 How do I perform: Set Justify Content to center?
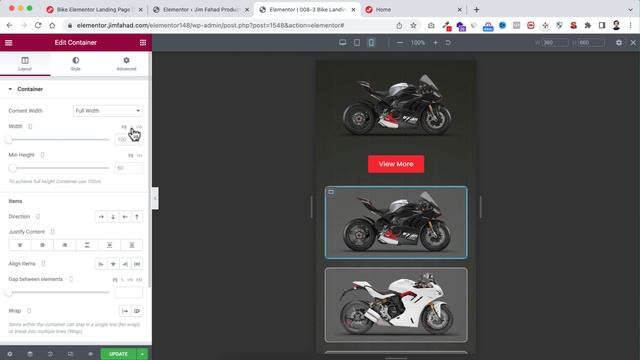tap(42, 245)
